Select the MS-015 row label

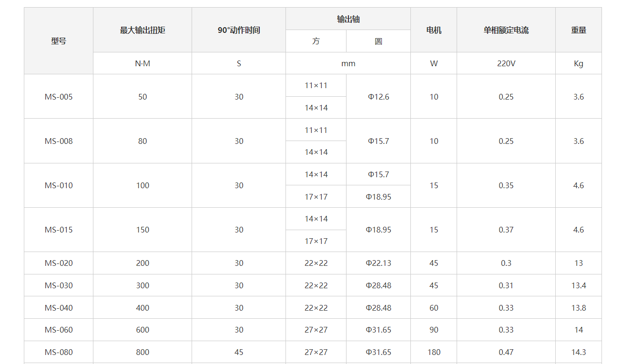pyautogui.click(x=59, y=230)
